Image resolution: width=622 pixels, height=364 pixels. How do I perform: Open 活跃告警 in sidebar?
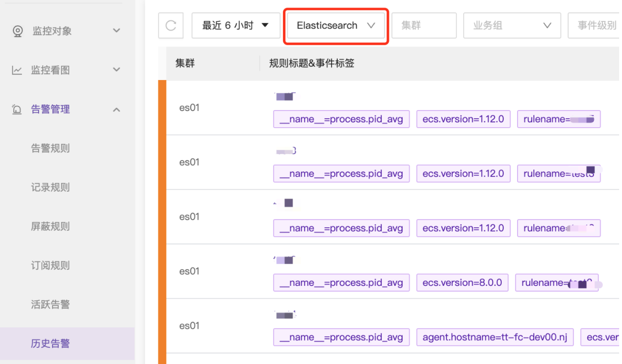(x=51, y=305)
